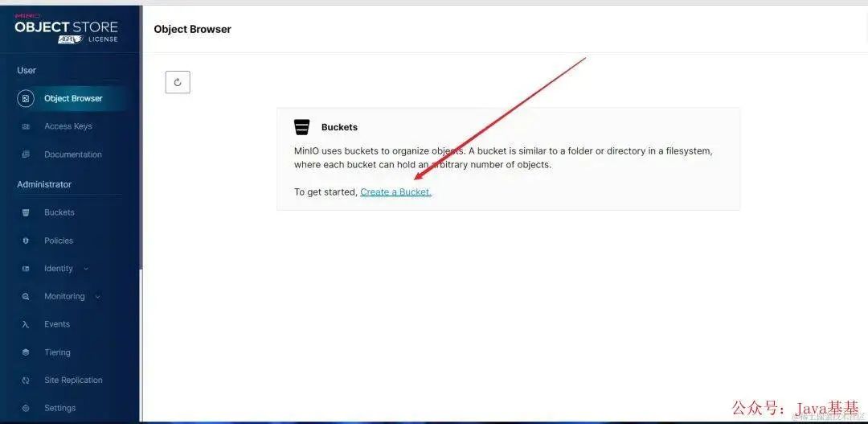868x424 pixels.
Task: Click the Buckets card title
Action: 339,127
